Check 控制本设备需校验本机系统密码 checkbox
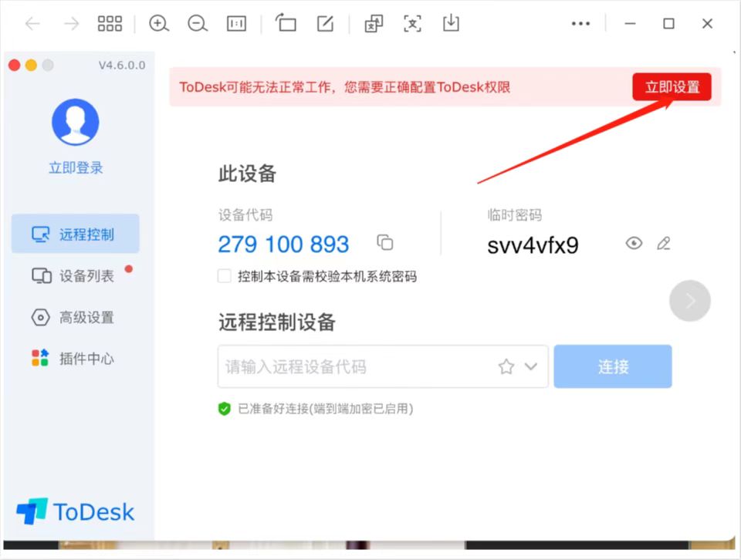 click(224, 276)
